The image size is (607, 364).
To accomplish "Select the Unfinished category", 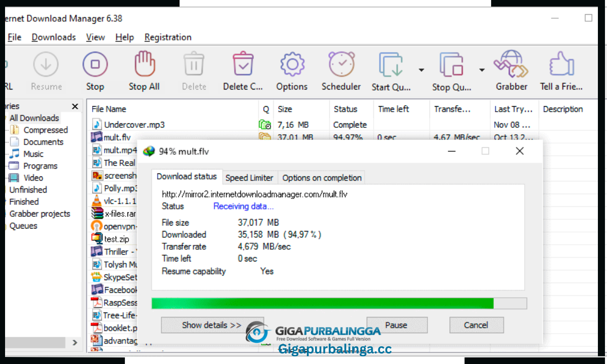I will coord(28,190).
